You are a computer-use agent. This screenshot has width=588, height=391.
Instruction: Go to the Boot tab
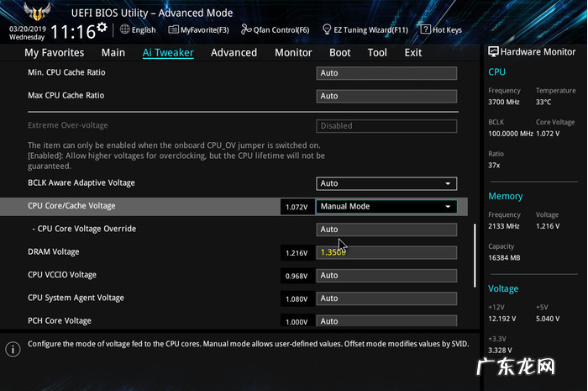(340, 52)
